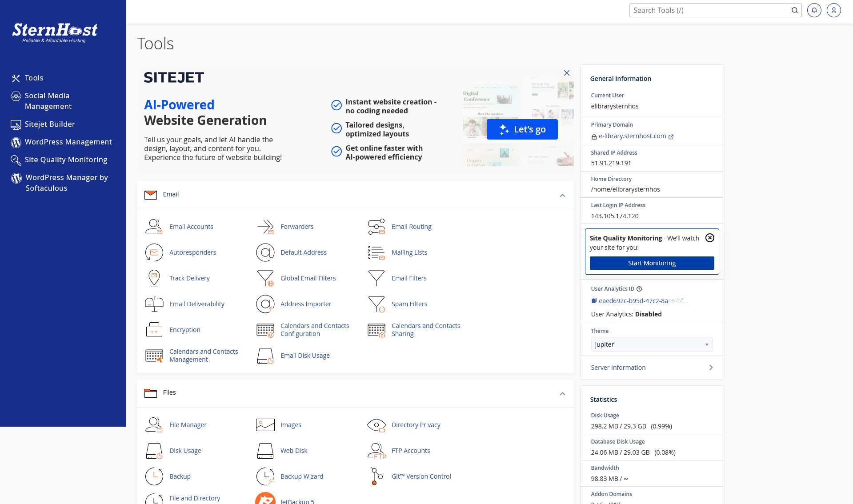Click the notifications bell icon
This screenshot has height=504, width=853.
coord(814,10)
